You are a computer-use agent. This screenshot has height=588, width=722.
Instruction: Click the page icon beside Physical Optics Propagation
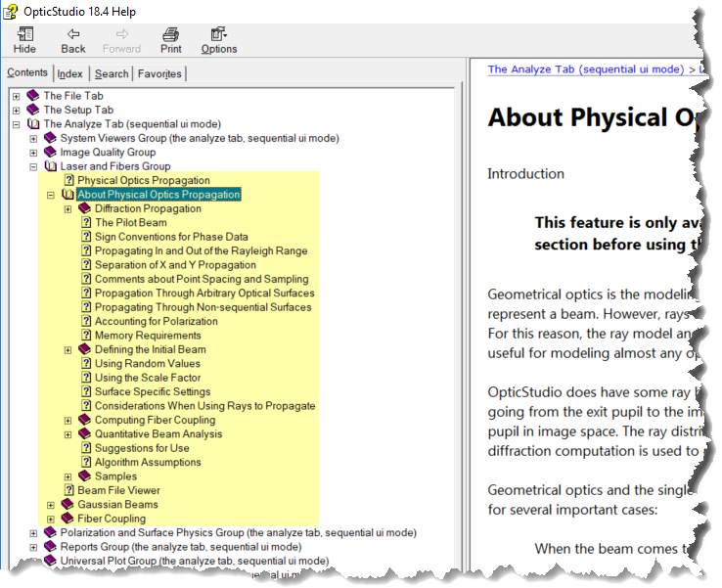click(x=69, y=180)
